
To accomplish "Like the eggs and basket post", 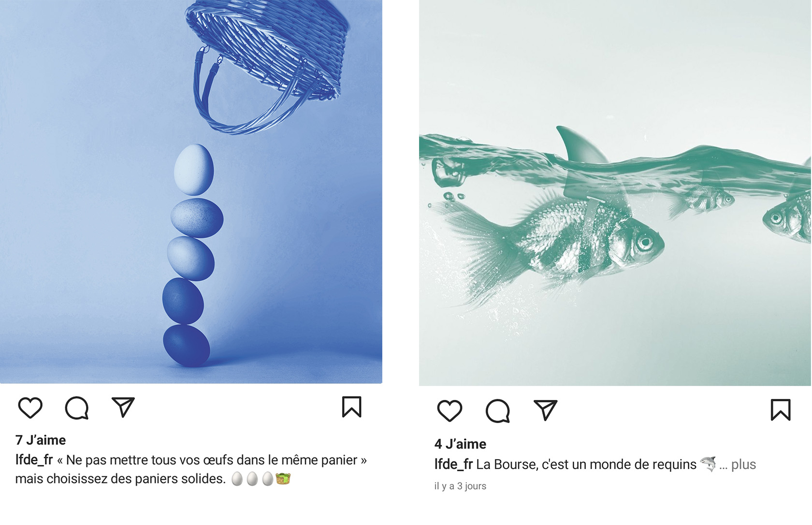I will 30,408.
